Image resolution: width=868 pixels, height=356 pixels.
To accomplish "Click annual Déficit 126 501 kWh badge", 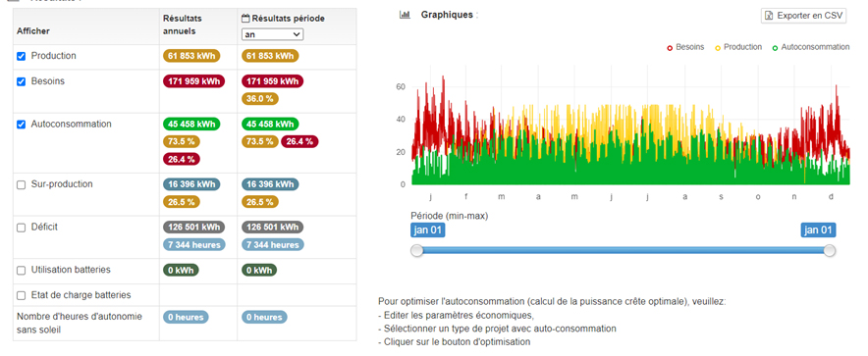I will pyautogui.click(x=193, y=228).
